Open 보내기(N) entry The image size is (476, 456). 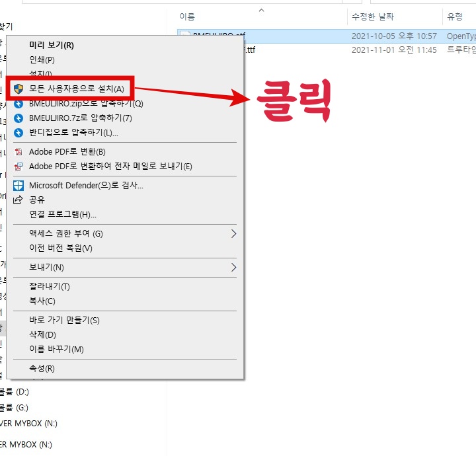46,267
